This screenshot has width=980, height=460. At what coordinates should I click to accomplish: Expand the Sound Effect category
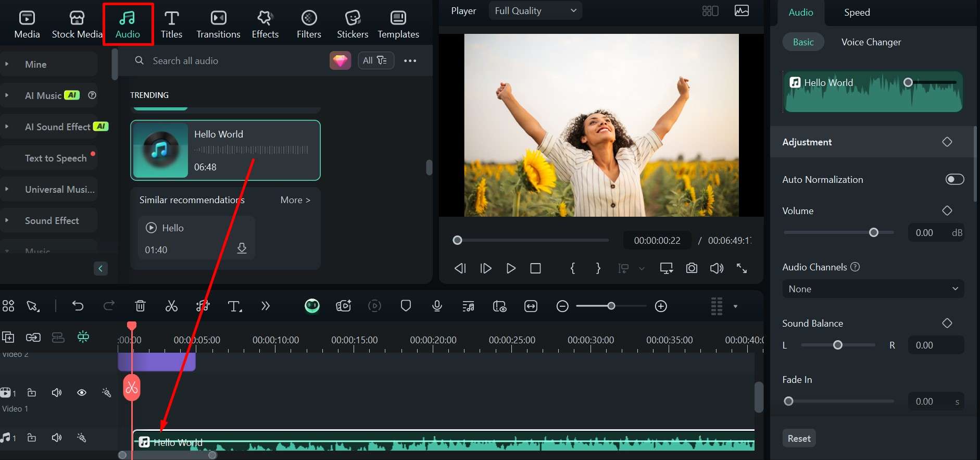[x=52, y=220]
